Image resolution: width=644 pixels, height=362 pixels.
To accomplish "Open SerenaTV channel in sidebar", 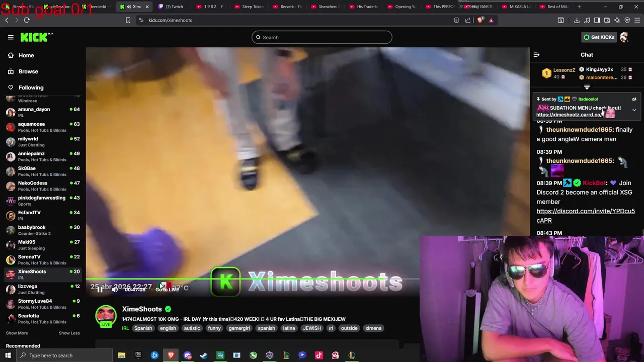I will (x=43, y=259).
